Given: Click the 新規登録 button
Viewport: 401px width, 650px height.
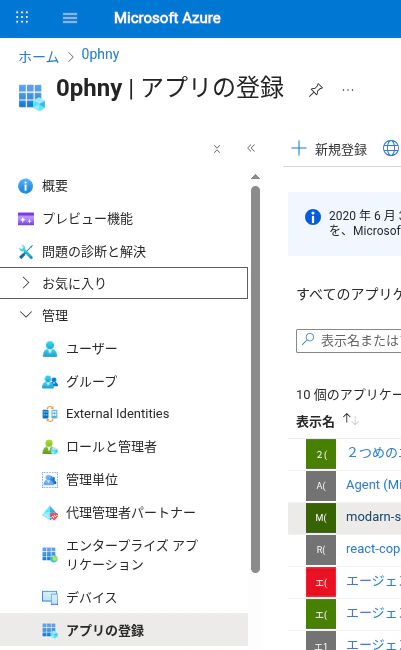Looking at the screenshot, I should coord(329,149).
